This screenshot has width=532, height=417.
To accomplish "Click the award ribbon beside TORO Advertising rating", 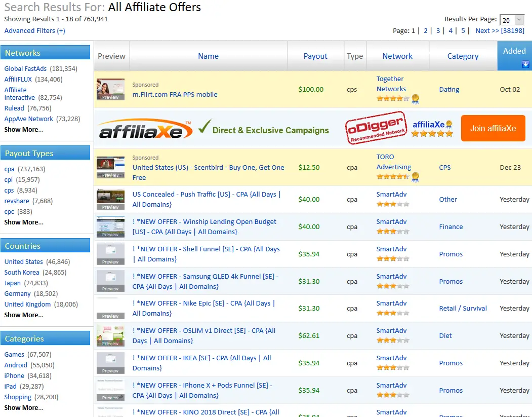I will [415, 177].
